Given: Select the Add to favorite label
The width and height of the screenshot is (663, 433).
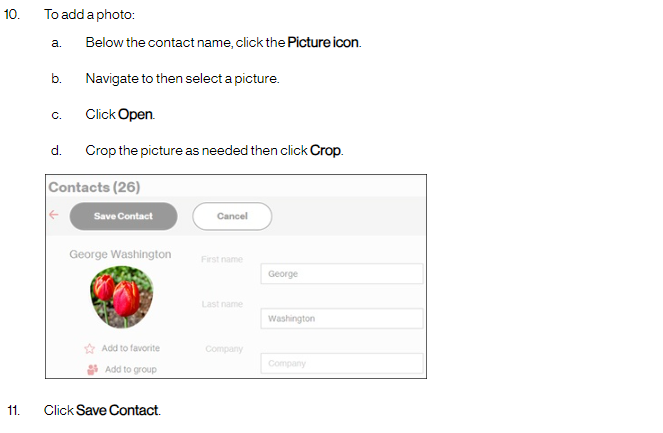Looking at the screenshot, I should pos(131,348).
